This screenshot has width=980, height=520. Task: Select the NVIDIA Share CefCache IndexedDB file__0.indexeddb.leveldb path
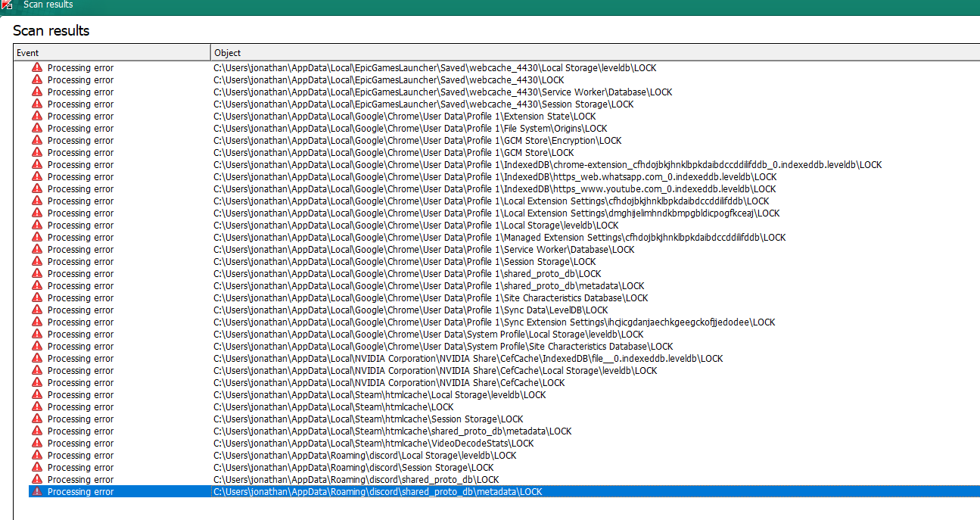point(468,358)
